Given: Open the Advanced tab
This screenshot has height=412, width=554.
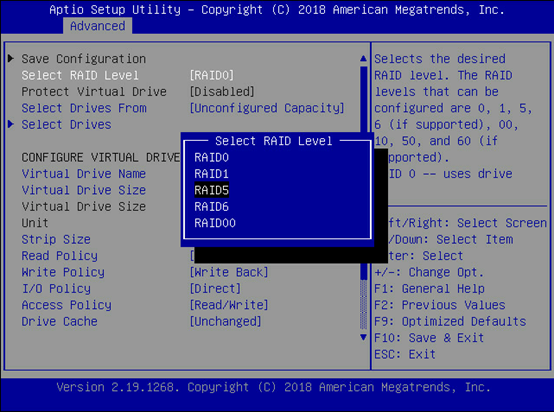Looking at the screenshot, I should click(x=98, y=26).
